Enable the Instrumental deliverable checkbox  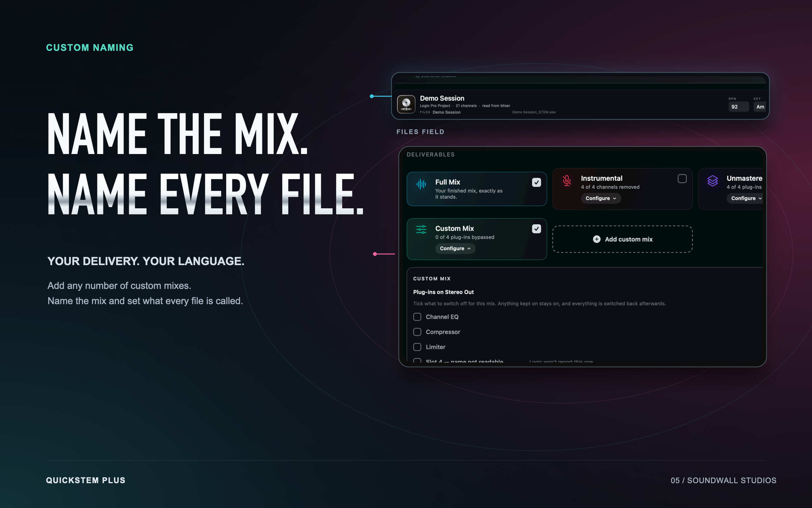pos(682,179)
